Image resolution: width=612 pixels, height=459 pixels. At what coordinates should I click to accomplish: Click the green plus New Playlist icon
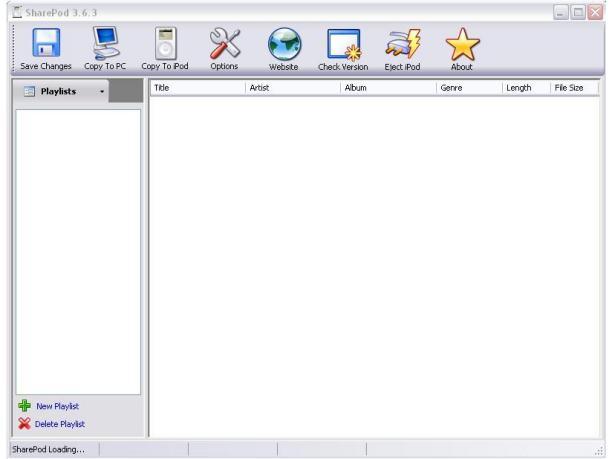tap(24, 406)
